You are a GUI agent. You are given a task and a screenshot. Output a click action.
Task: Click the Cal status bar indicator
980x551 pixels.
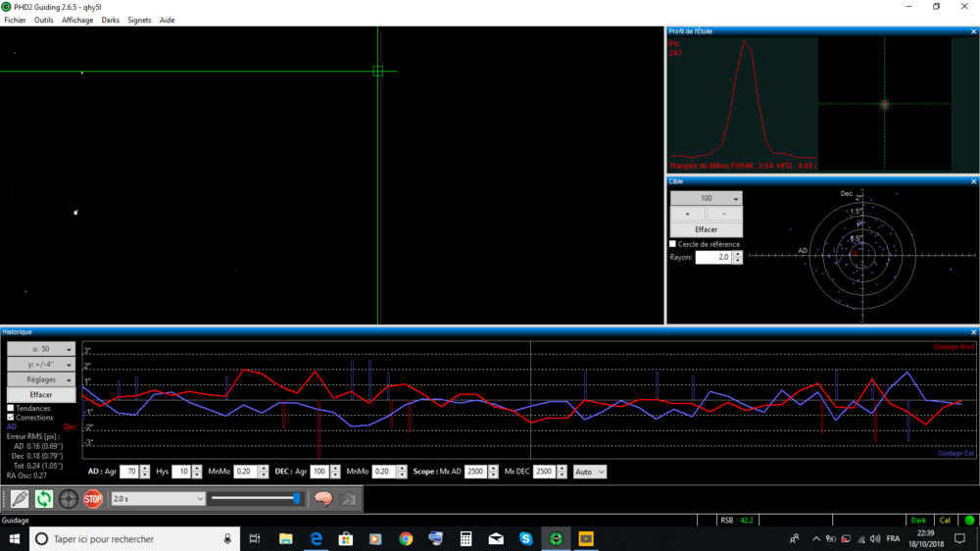coord(945,521)
